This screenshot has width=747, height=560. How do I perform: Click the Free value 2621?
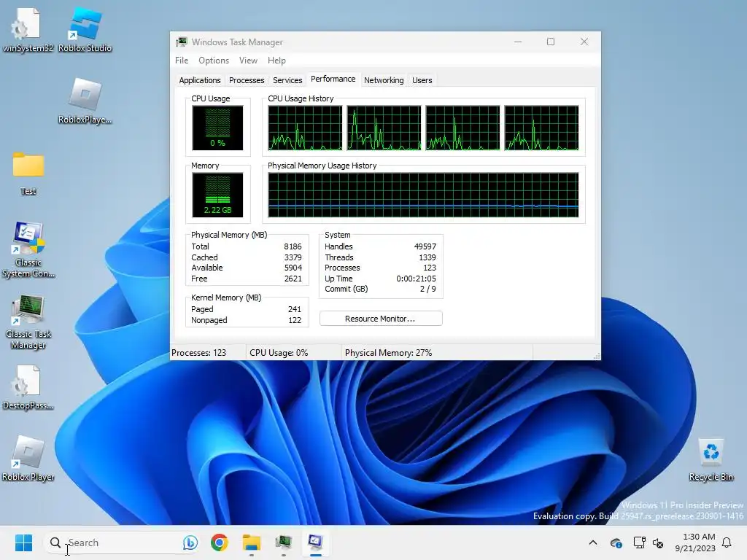[293, 279]
